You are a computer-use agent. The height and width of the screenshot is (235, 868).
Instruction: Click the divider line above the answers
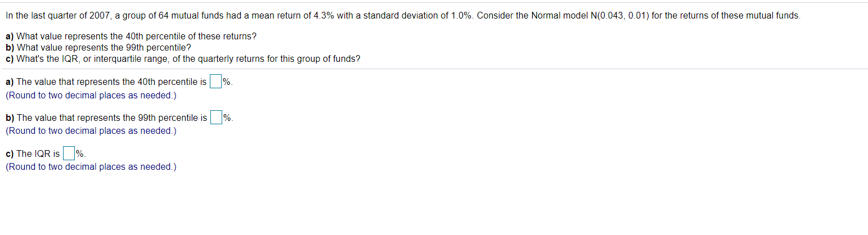[434, 69]
